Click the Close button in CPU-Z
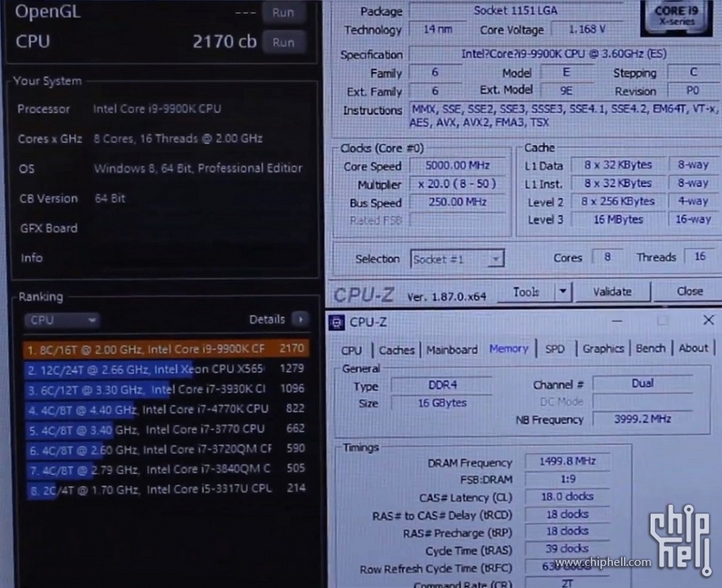This screenshot has height=588, width=722. tap(690, 292)
